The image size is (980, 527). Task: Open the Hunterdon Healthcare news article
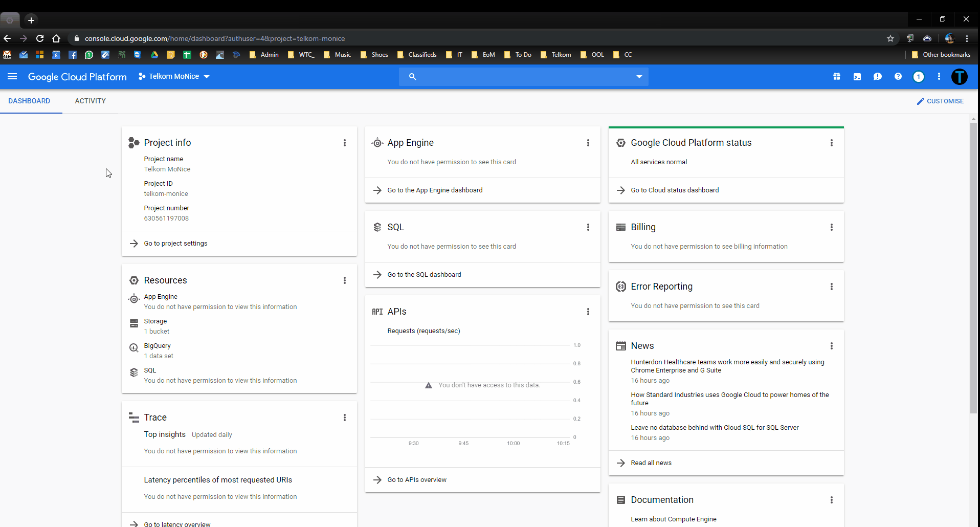tap(727, 366)
